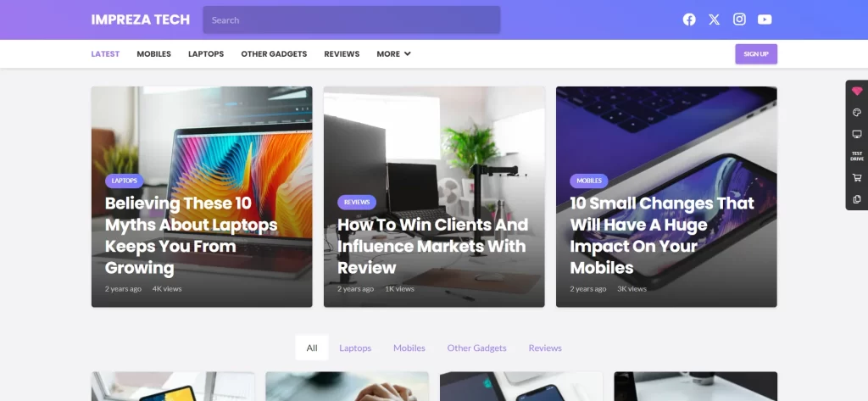Viewport: 868px width, 401px height.
Task: Open the Impreza Tech logo link
Action: point(141,20)
